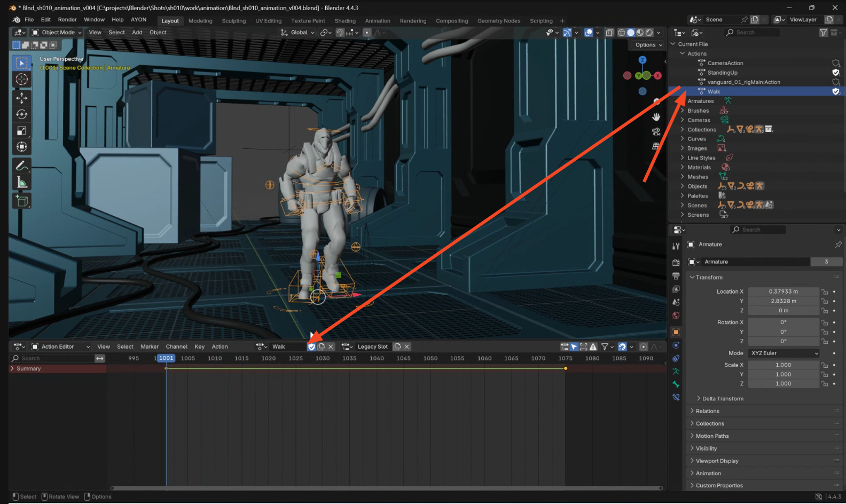Click frame 1050 on the timeline ruler

pyautogui.click(x=430, y=358)
